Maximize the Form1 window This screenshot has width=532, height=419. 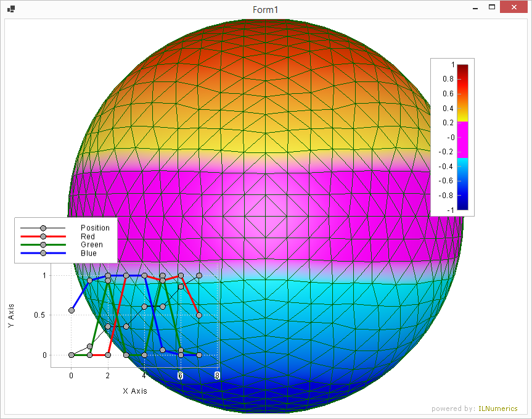coord(492,7)
